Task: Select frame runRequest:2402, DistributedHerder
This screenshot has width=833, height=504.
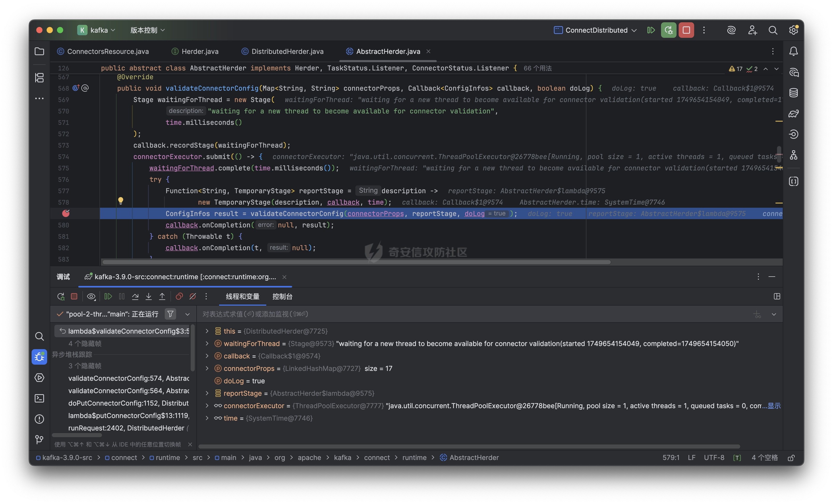Action: tap(128, 428)
